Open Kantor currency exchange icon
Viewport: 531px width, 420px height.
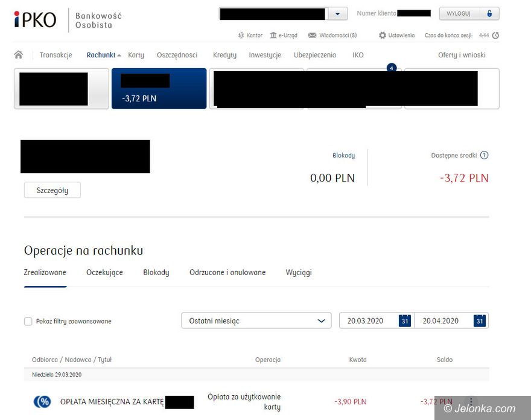tap(241, 35)
